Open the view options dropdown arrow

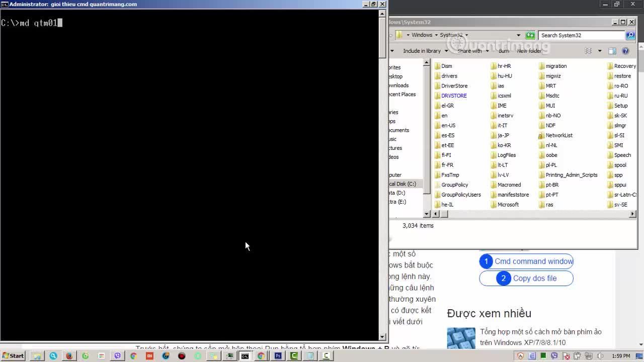(x=599, y=51)
